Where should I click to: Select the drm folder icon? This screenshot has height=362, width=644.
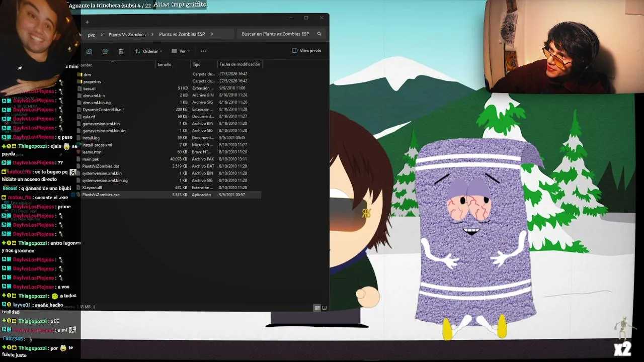click(x=80, y=74)
